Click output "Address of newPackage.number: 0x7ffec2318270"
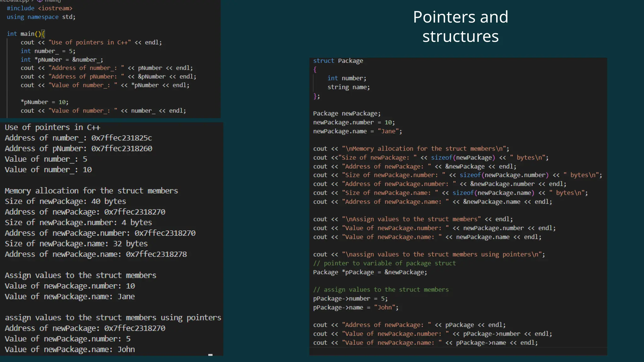Viewport: 644px width, 362px height. tap(100, 233)
